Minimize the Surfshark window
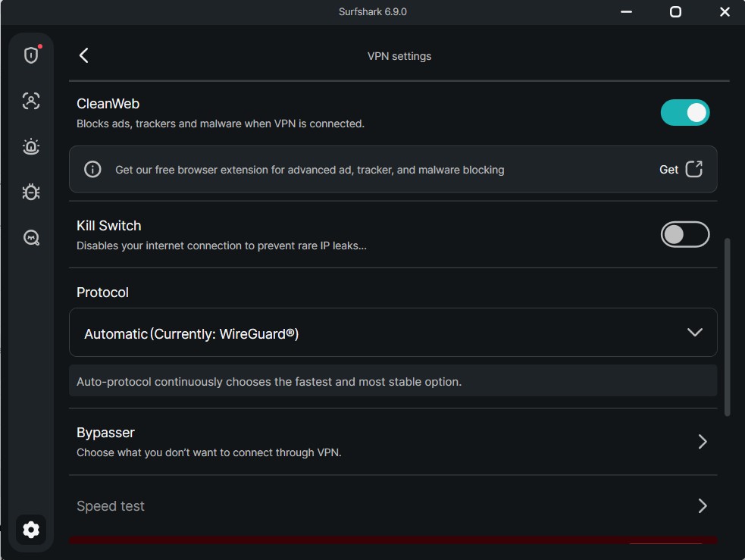745x560 pixels. pyautogui.click(x=626, y=12)
